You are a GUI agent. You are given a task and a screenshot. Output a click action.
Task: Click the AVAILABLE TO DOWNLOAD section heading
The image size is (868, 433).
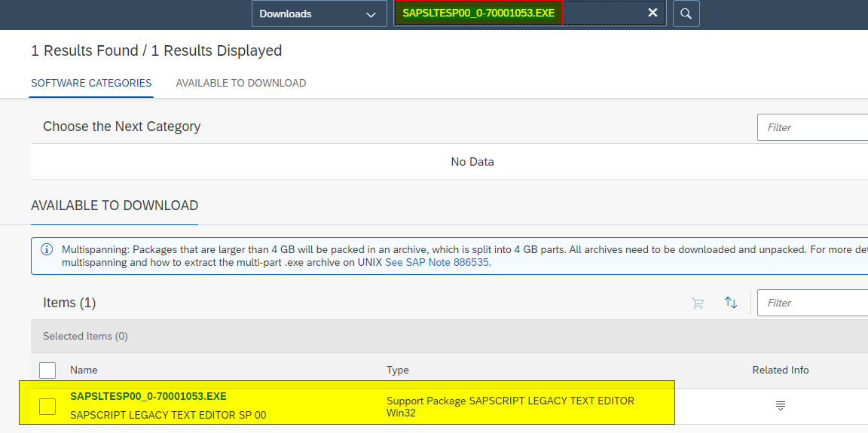point(115,206)
